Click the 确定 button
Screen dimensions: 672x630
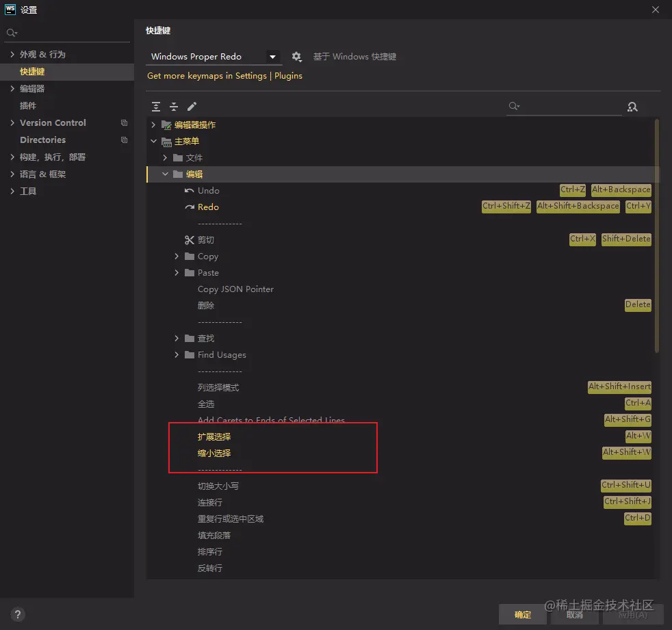click(522, 614)
